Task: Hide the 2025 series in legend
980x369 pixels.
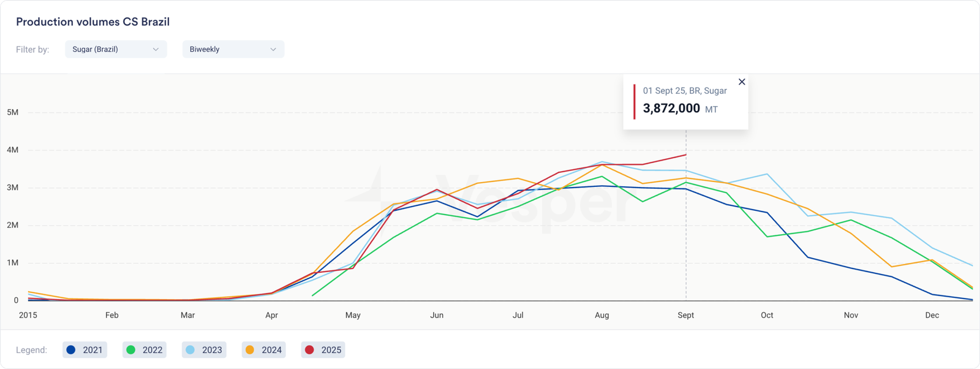Action: tap(323, 350)
